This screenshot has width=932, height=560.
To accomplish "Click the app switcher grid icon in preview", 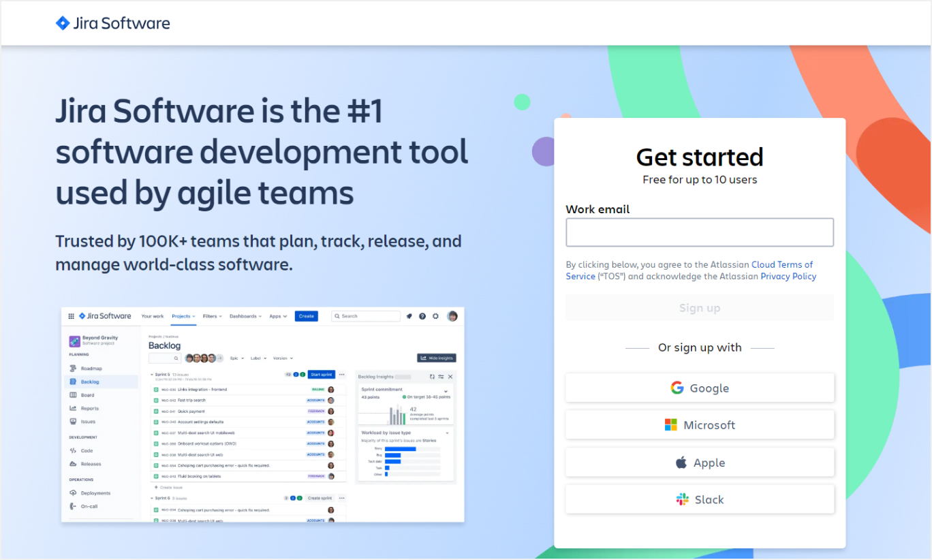I will pyautogui.click(x=71, y=316).
